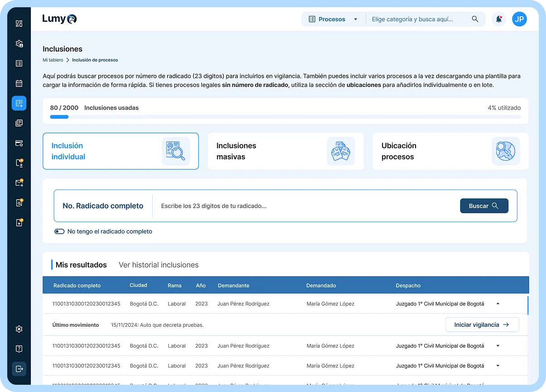The image size is (546, 392).
Task: Open the Procesos dropdown in the top bar
Action: (x=334, y=19)
